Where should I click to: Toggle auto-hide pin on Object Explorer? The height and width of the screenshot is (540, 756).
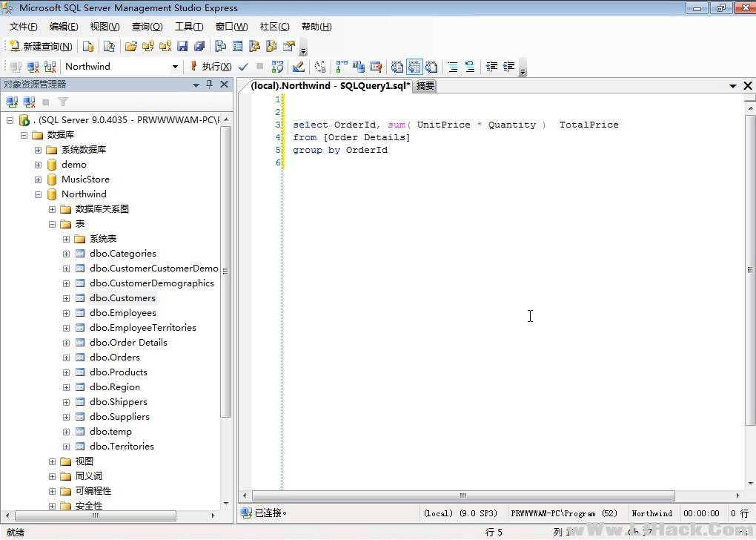210,85
